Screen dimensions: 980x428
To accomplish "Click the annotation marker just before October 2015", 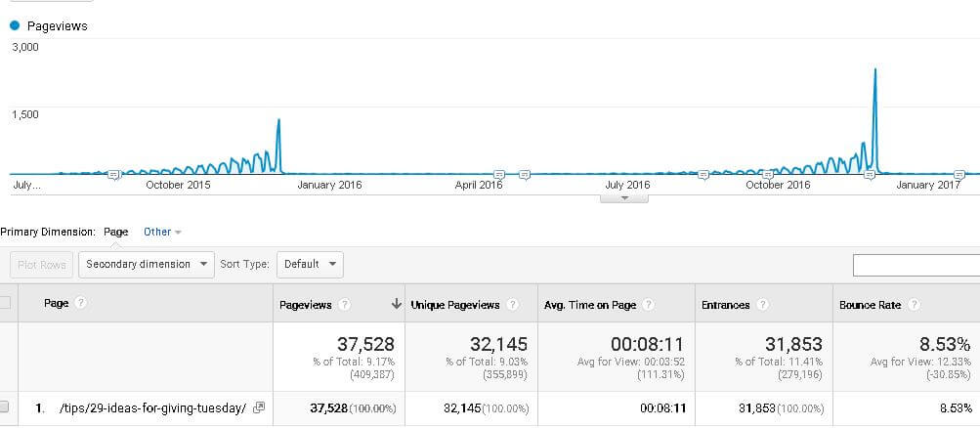I will 113,175.
